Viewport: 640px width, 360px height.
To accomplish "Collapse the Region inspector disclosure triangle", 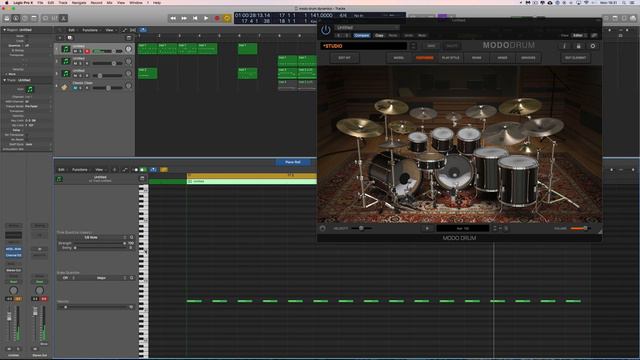I will 4,30.
